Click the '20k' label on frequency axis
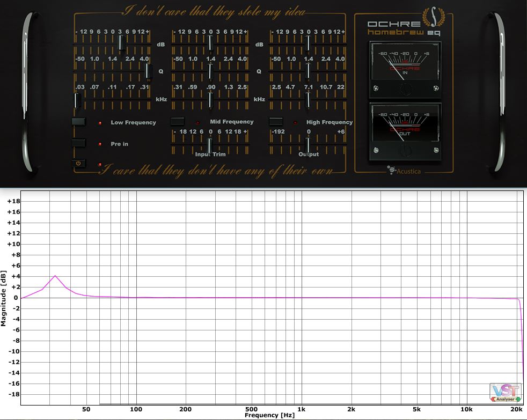This screenshot has height=420, width=527. (x=516, y=409)
